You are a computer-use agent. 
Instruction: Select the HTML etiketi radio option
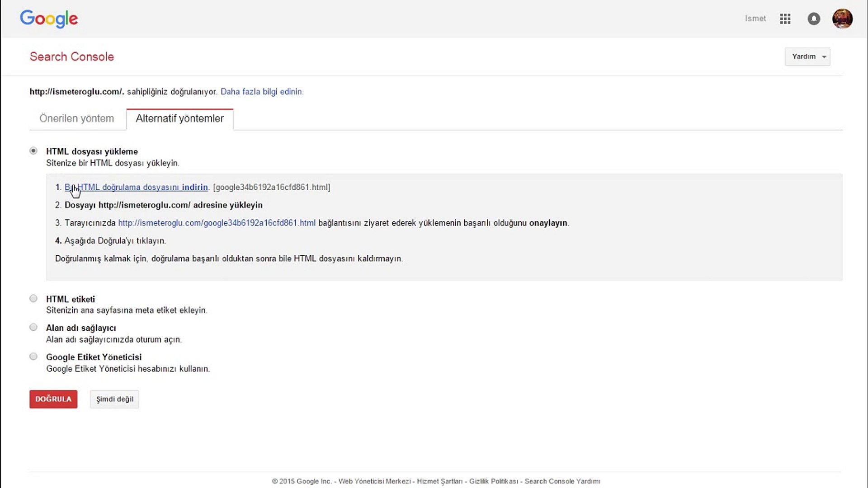[33, 299]
